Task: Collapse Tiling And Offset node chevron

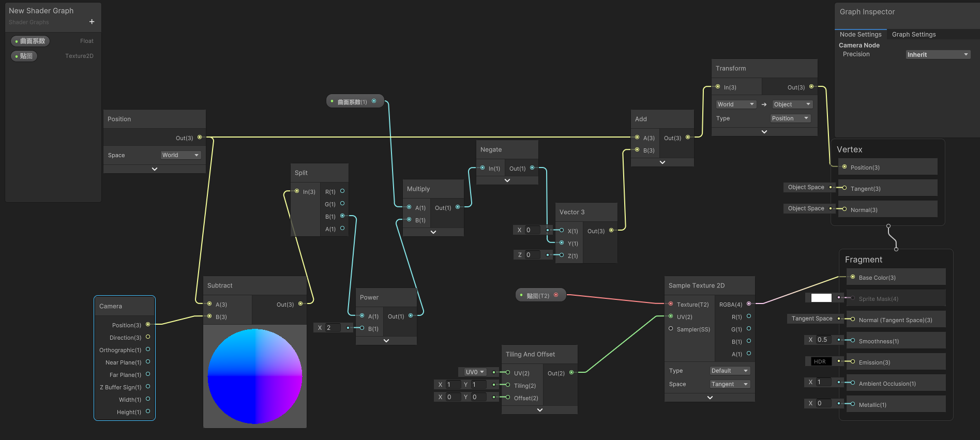Action: click(x=540, y=410)
